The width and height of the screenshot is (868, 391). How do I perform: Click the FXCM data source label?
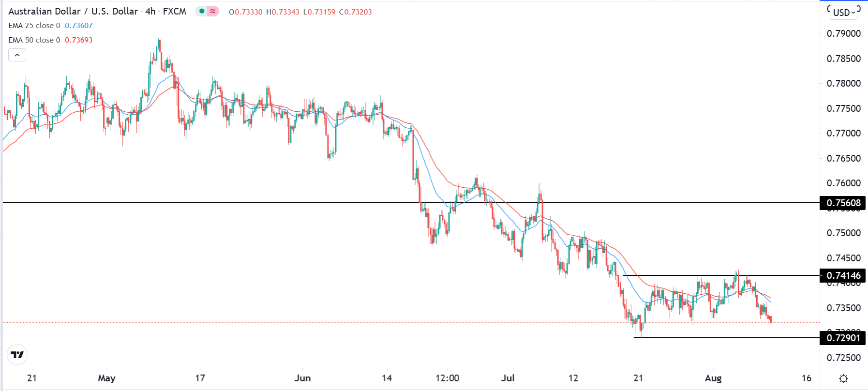click(x=174, y=11)
